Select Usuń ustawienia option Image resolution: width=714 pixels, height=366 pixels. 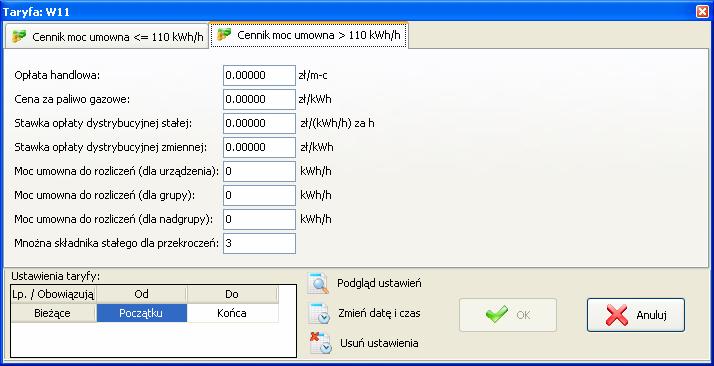pyautogui.click(x=379, y=343)
